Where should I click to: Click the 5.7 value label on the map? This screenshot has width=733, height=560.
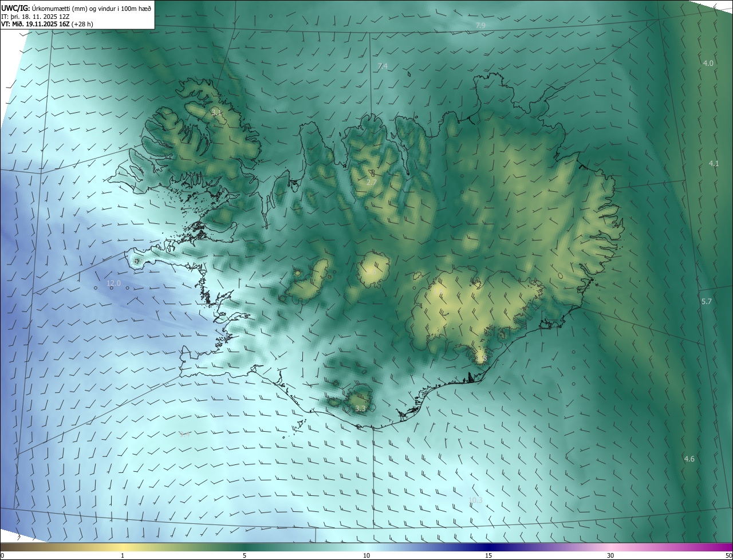706,301
